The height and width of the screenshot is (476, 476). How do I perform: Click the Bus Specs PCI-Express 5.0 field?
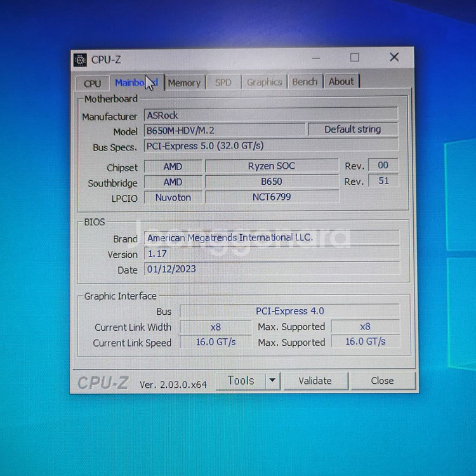tap(270, 145)
